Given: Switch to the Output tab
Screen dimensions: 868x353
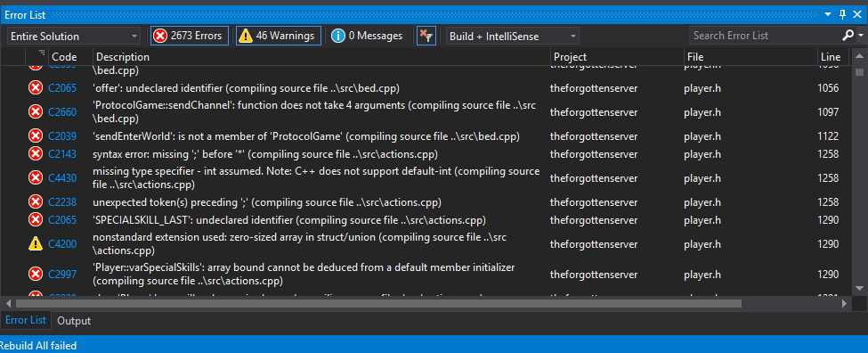Looking at the screenshot, I should [74, 321].
